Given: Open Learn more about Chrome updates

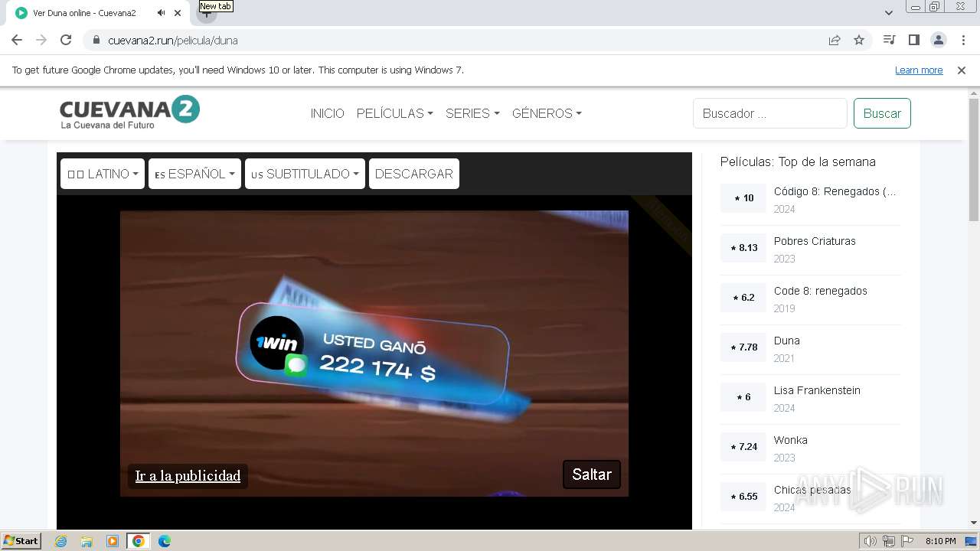Looking at the screenshot, I should (x=919, y=70).
